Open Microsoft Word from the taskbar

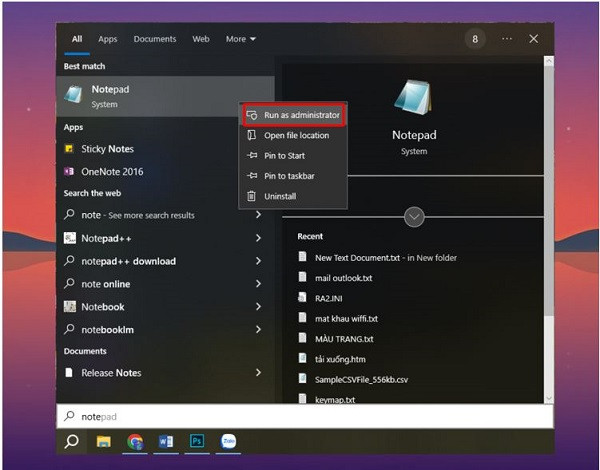tap(166, 441)
